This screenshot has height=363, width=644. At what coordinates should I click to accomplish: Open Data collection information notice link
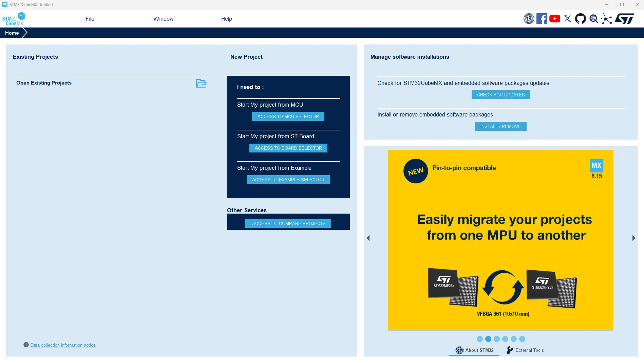pyautogui.click(x=63, y=345)
